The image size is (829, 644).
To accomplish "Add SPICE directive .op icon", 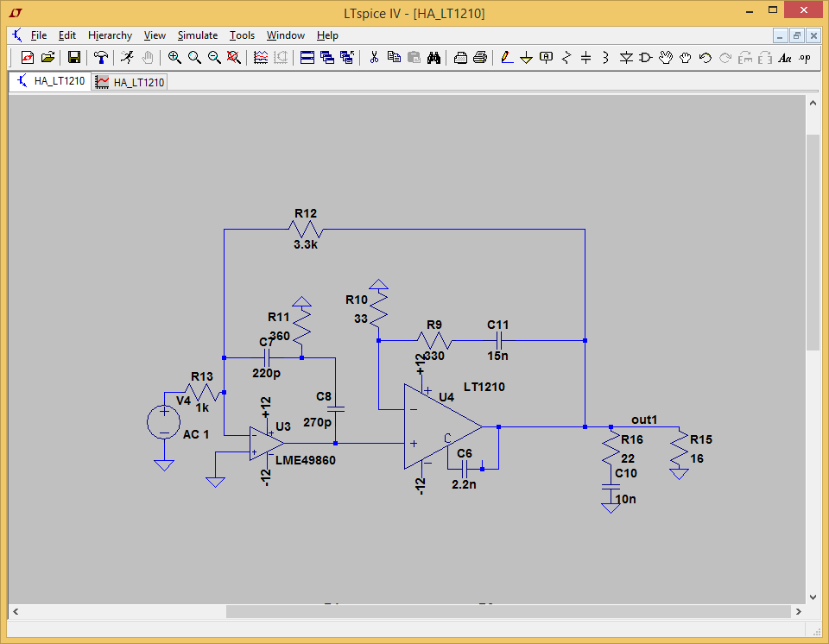I will (805, 57).
